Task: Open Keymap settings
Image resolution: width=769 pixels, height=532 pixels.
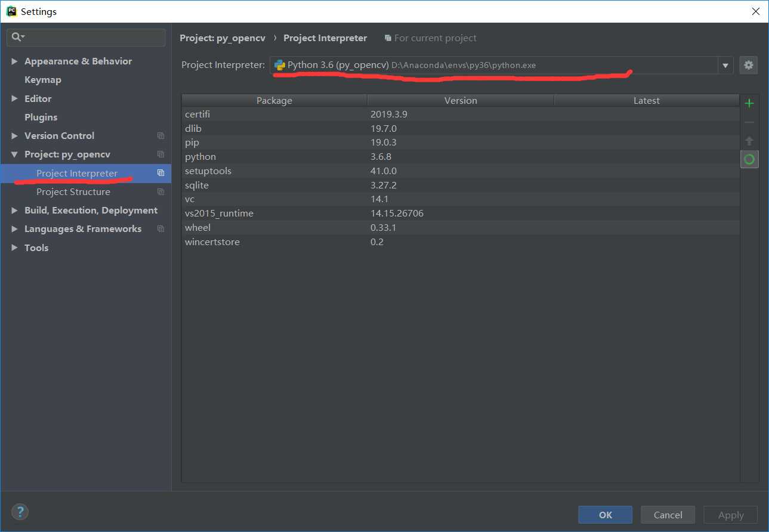Action: (43, 80)
